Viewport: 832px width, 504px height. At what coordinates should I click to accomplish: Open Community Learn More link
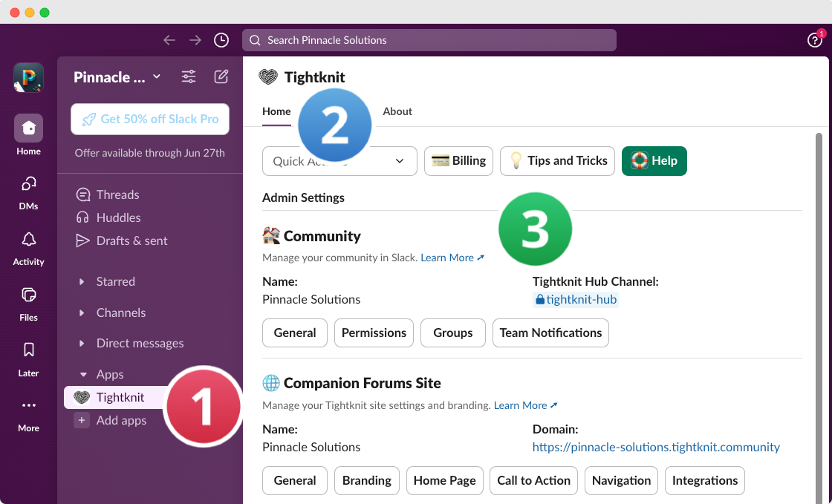coord(452,258)
